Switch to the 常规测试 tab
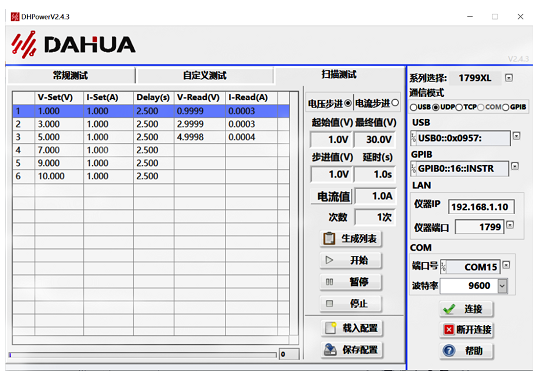 (71, 75)
